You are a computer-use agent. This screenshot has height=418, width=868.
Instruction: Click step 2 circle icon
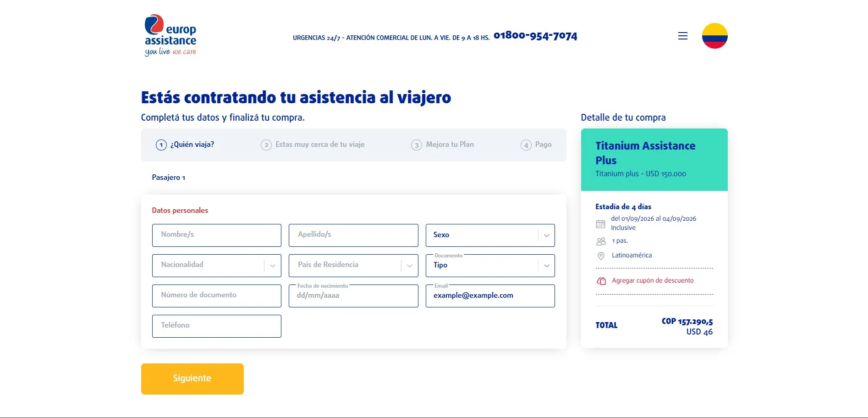coord(266,145)
